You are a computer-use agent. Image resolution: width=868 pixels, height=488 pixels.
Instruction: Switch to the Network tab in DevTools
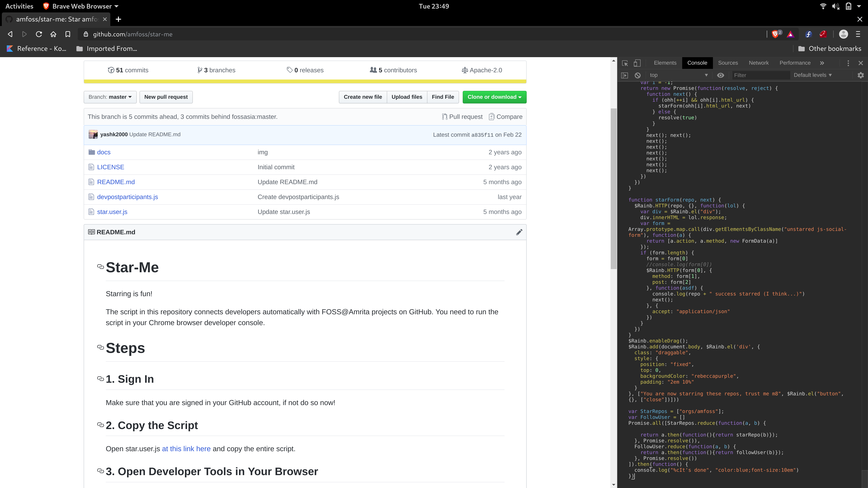pos(759,63)
